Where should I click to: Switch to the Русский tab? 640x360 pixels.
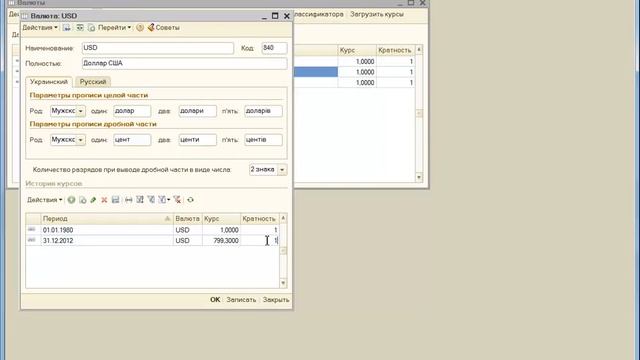93,82
